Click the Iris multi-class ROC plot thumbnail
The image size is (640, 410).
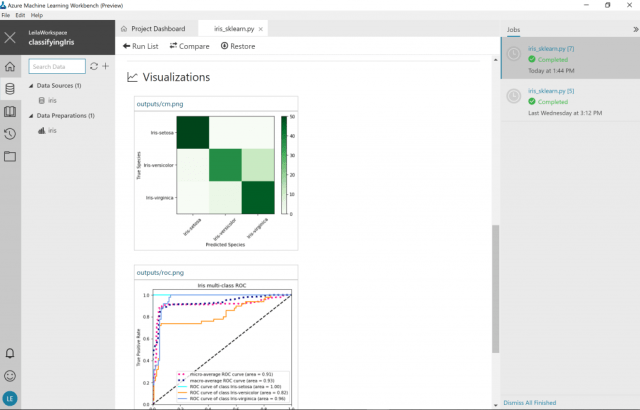pos(216,345)
